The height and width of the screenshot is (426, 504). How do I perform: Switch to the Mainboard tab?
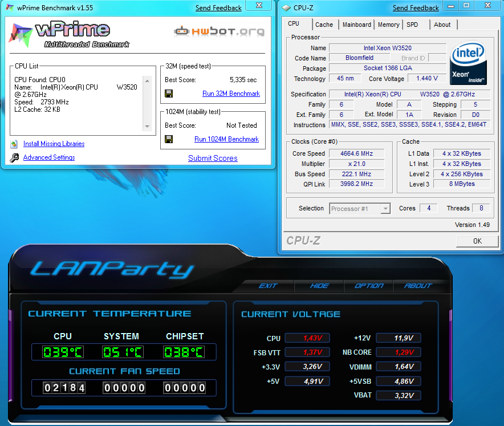(357, 25)
